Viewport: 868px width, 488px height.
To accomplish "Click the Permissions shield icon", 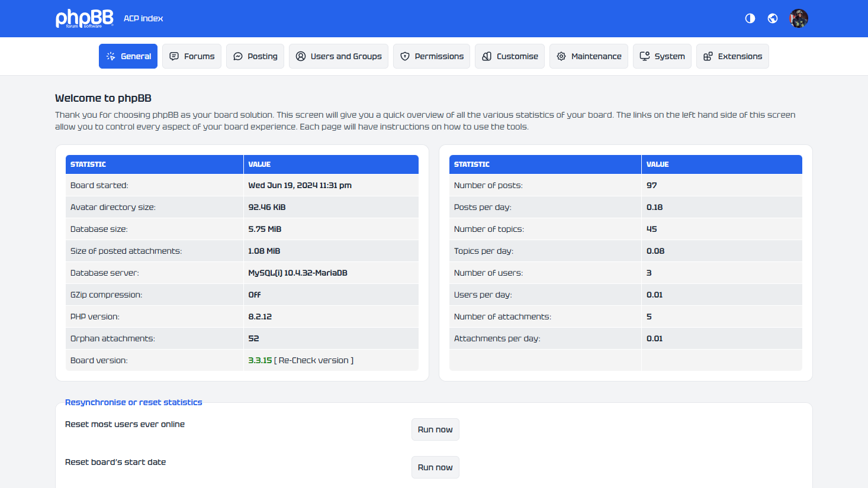I will pos(405,56).
